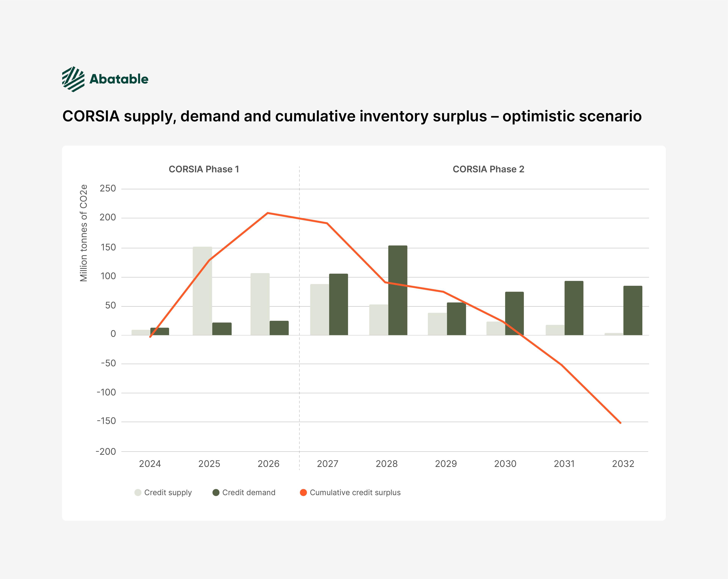Click the CORSIA Phase 1 heading
This screenshot has width=728, height=579.
204,169
